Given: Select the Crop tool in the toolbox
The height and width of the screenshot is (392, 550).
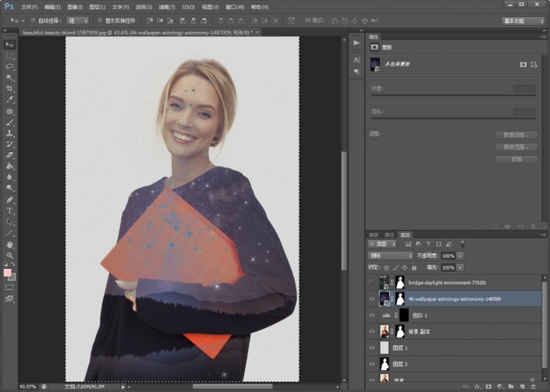Looking at the screenshot, I should (x=10, y=89).
